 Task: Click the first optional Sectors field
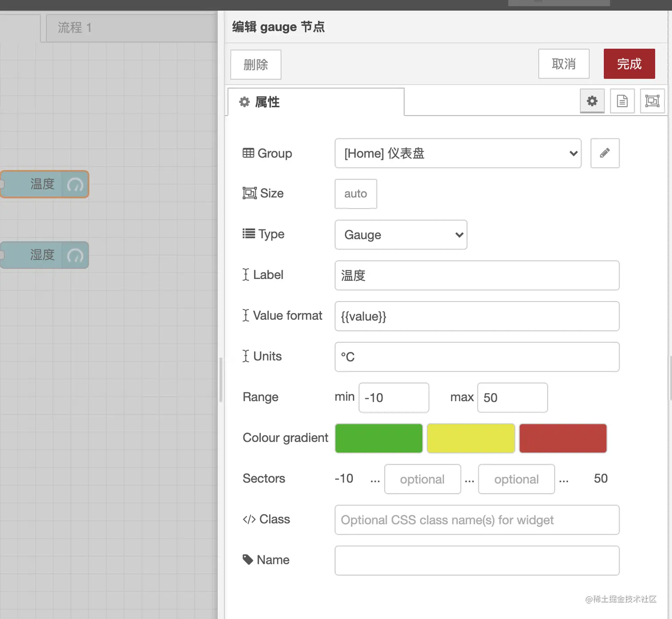(423, 479)
